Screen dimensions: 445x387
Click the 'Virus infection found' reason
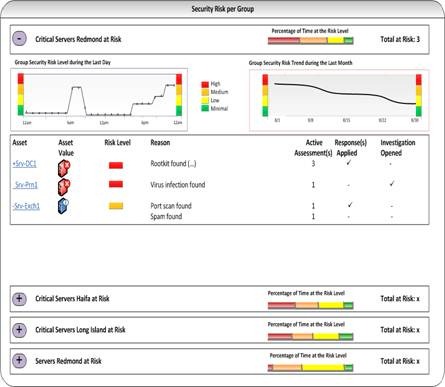(178, 185)
